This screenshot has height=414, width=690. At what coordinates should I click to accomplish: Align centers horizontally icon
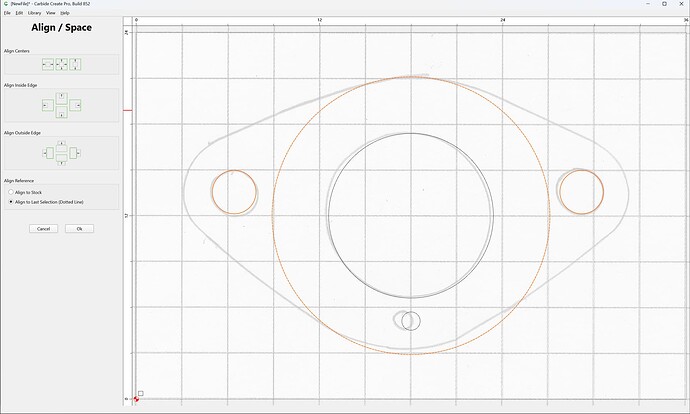click(x=48, y=65)
